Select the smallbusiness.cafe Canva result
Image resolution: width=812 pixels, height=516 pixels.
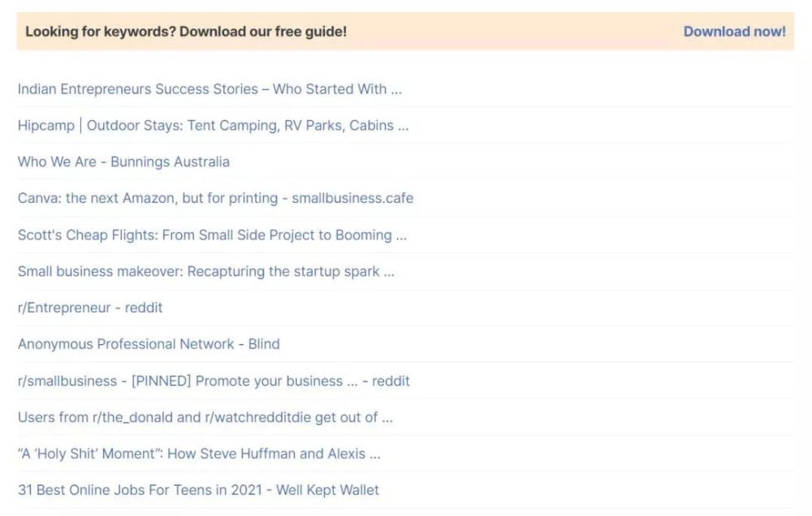click(x=352, y=198)
